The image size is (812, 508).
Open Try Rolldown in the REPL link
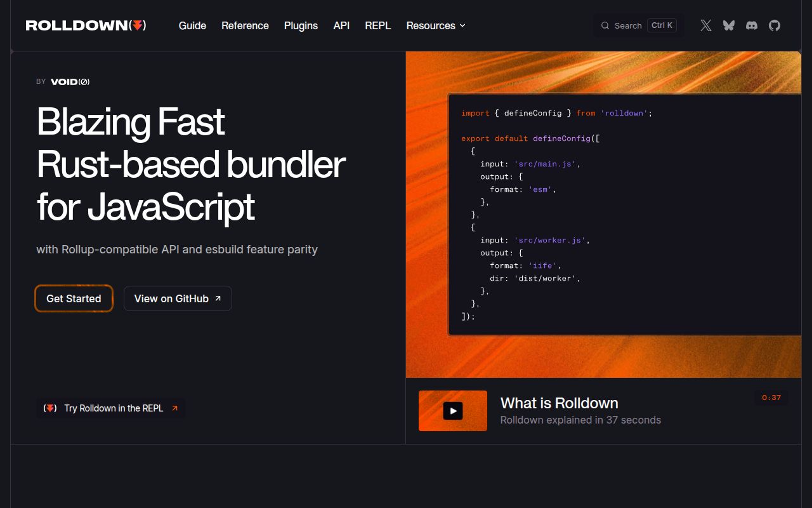[x=110, y=408]
